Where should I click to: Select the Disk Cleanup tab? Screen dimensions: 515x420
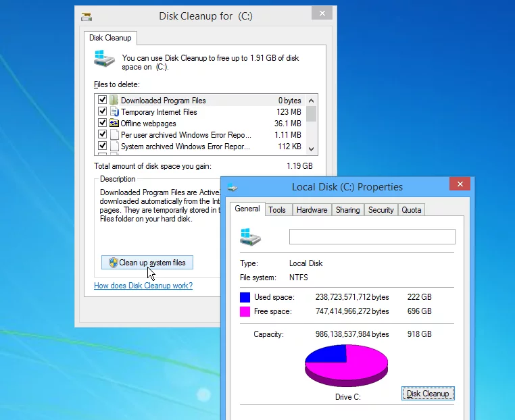click(110, 38)
